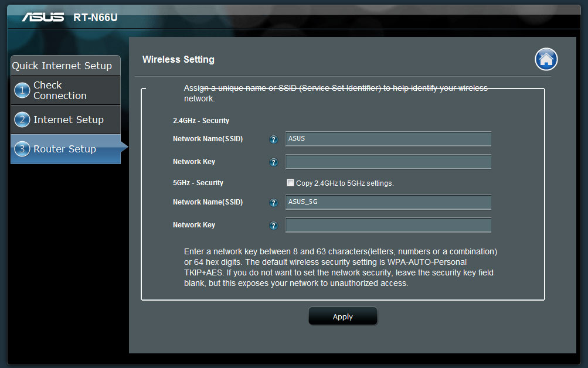Open help for 2.4GHz Network Key
Screen dimensions: 588x368
tap(273, 162)
